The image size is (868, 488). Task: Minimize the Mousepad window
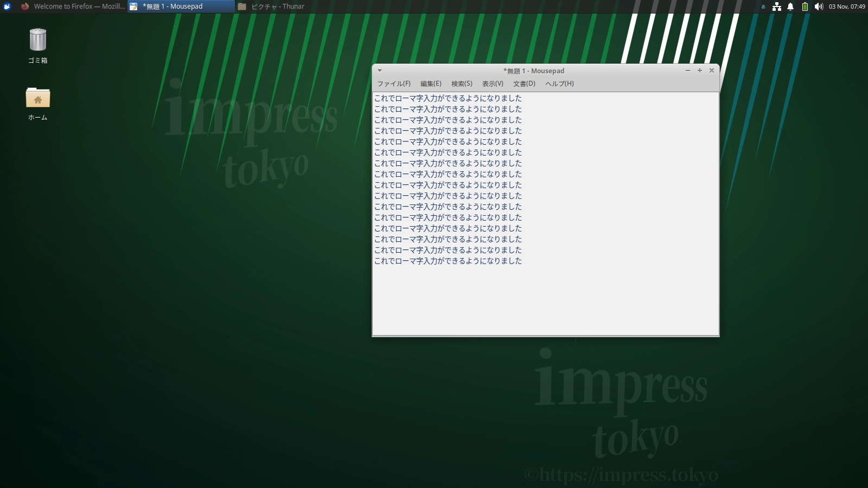[x=688, y=70]
